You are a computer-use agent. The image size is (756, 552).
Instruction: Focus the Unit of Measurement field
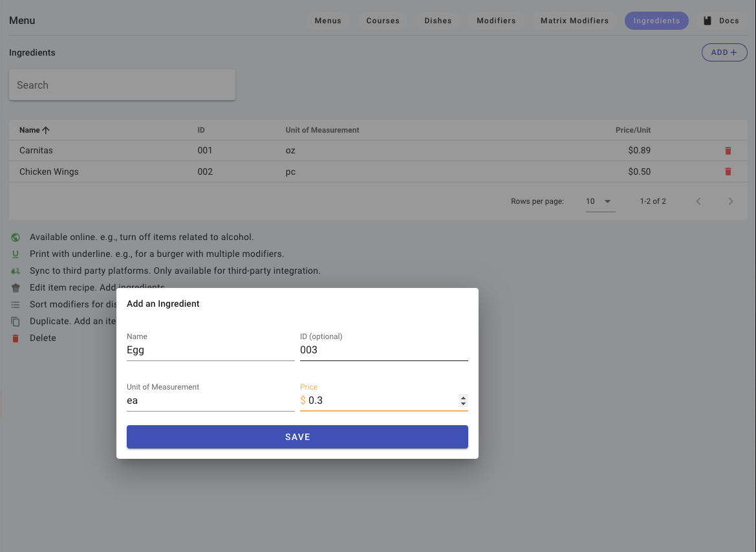pos(210,401)
